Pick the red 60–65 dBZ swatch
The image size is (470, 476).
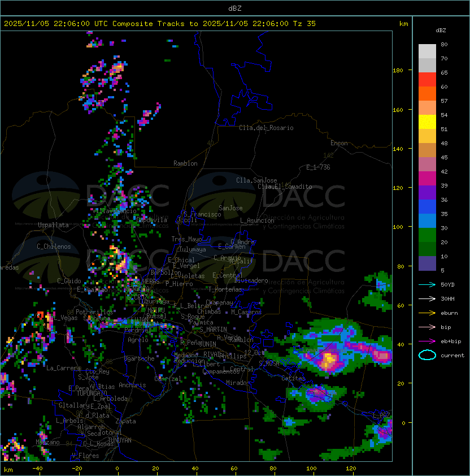(427, 80)
